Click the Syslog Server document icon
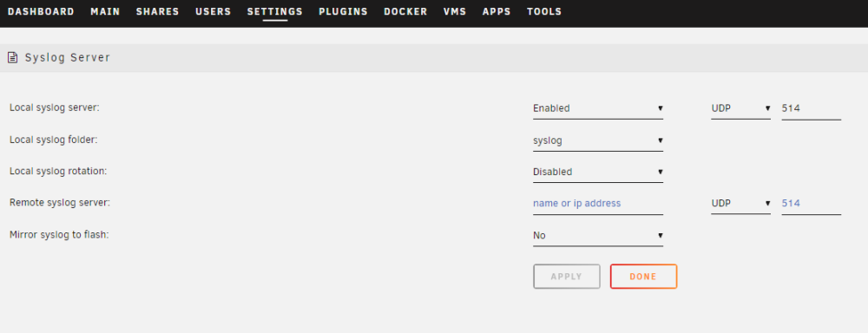868x333 pixels. tap(12, 57)
